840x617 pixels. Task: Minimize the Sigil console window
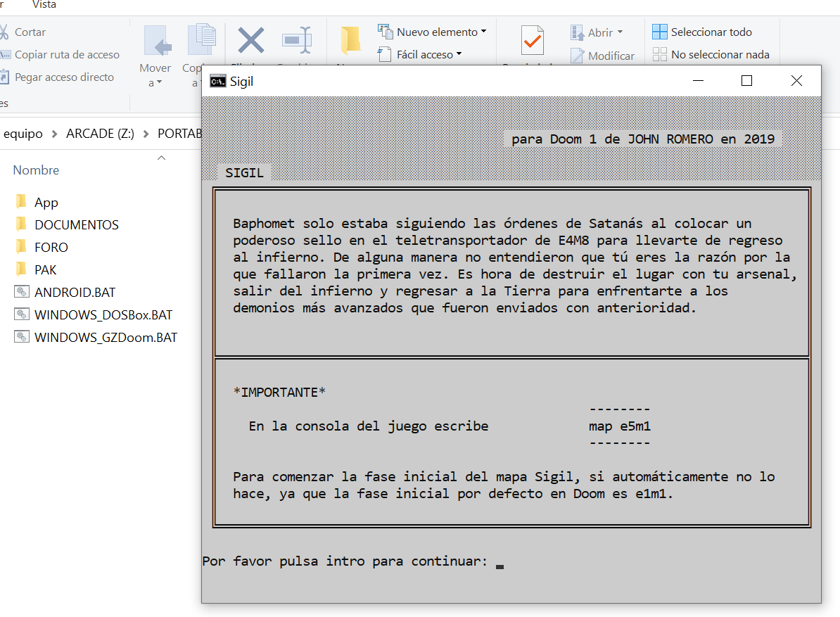(x=698, y=81)
